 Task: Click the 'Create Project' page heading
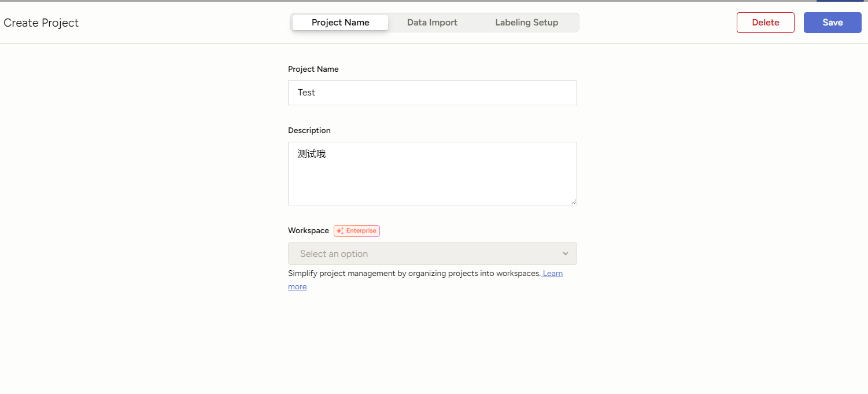coord(41,23)
